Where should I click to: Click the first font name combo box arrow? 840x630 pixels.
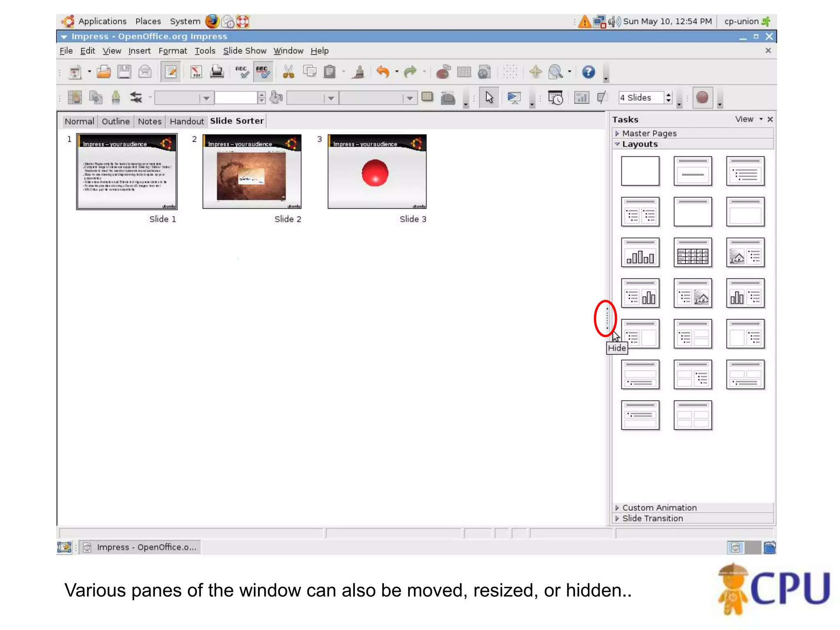206,98
